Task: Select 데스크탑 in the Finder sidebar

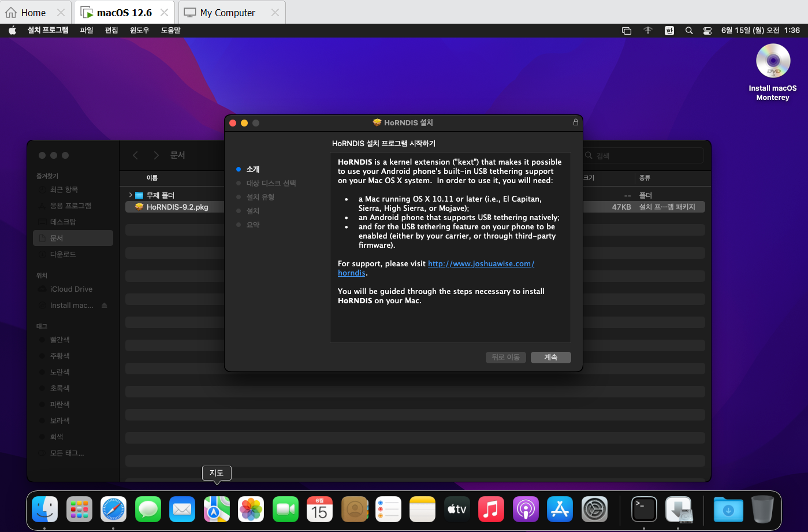Action: click(x=73, y=222)
